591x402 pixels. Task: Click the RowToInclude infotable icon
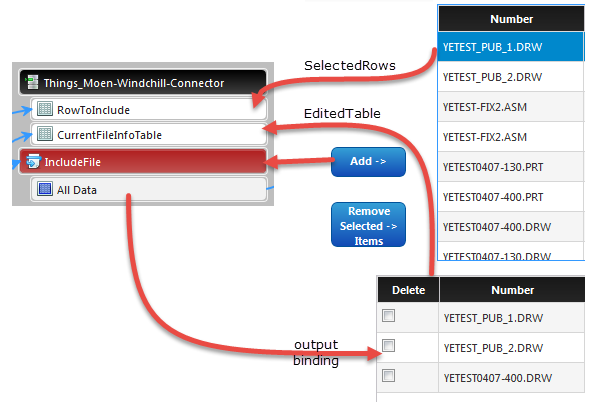[45, 109]
